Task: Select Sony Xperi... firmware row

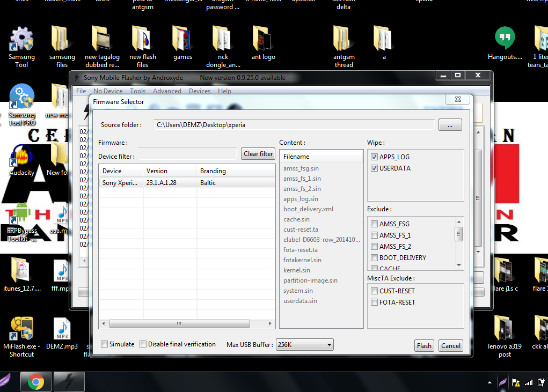Action: [187, 182]
